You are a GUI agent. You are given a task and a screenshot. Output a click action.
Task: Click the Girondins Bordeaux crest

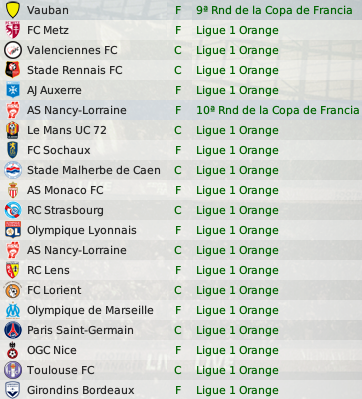[13, 390]
